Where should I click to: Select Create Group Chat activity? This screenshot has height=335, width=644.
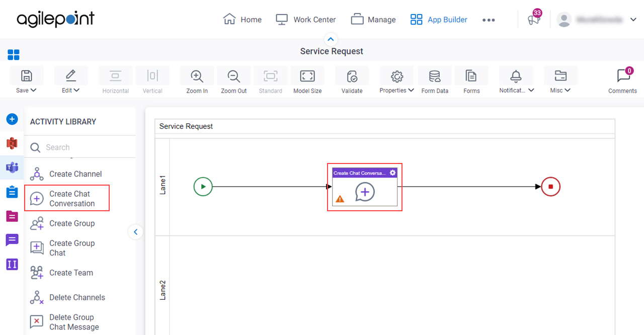click(x=62, y=248)
